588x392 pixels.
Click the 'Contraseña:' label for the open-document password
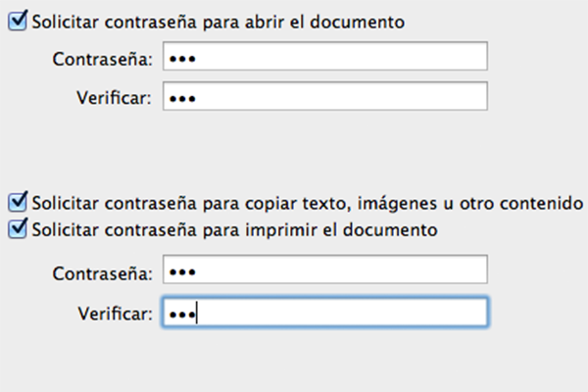click(x=103, y=59)
